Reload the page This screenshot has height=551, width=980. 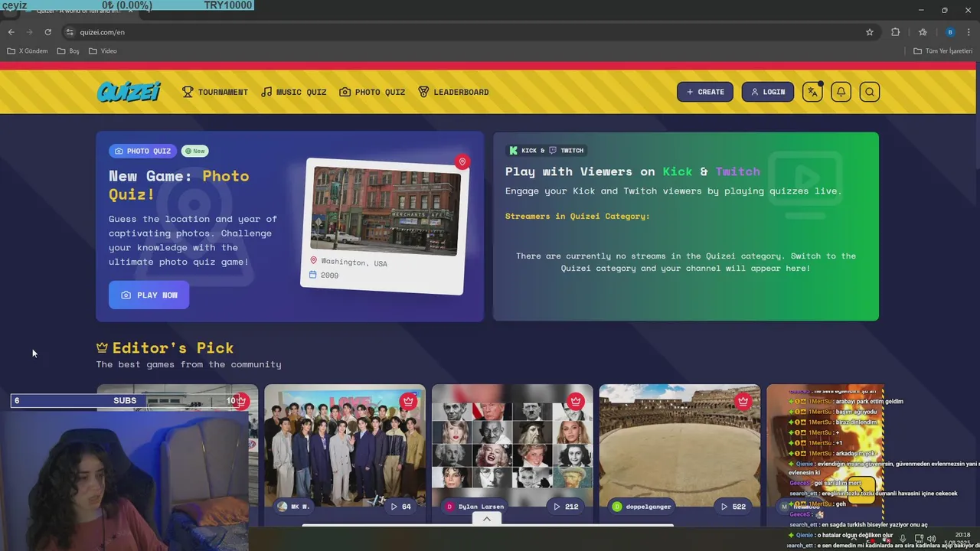pos(47,32)
